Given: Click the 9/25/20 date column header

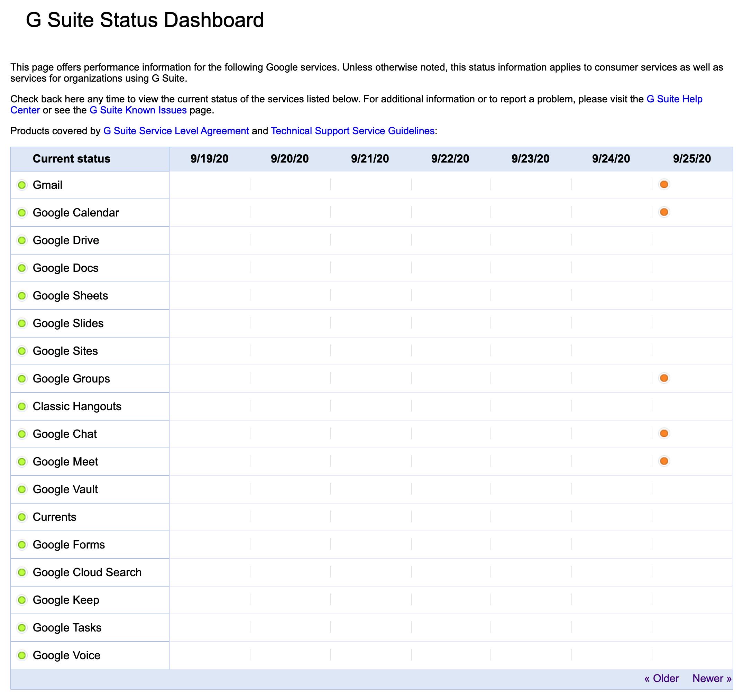Looking at the screenshot, I should 691,158.
